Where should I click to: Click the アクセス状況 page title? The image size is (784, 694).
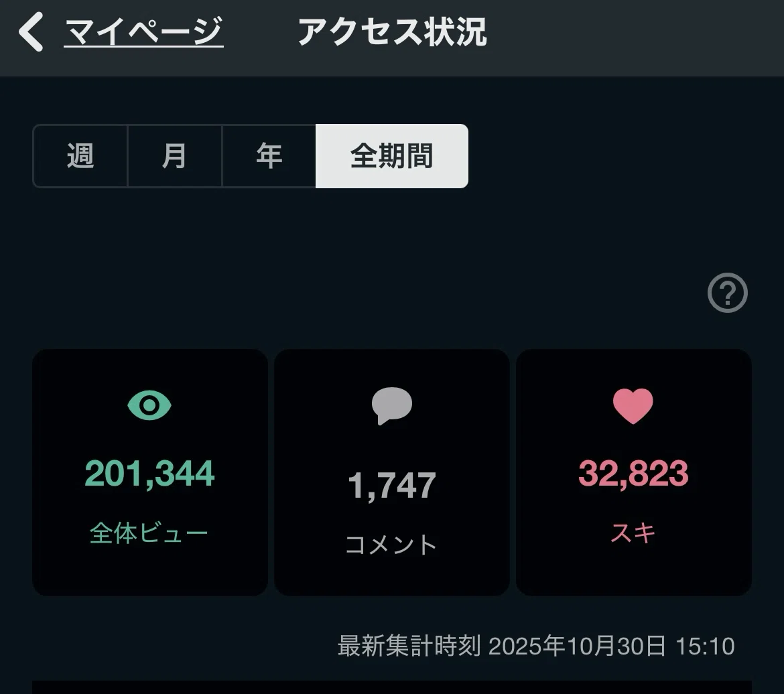click(392, 32)
